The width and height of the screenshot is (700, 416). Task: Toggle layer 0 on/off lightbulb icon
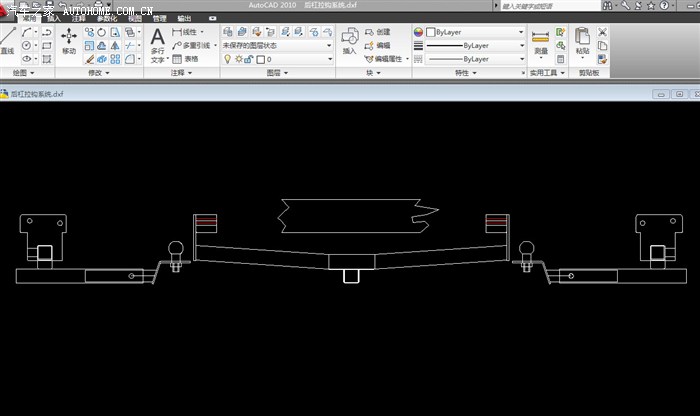[x=227, y=59]
